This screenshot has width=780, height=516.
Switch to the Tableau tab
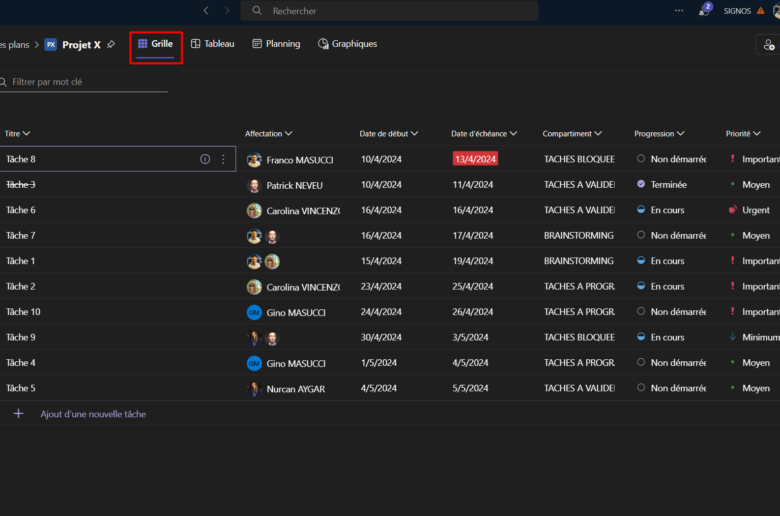[x=212, y=44]
